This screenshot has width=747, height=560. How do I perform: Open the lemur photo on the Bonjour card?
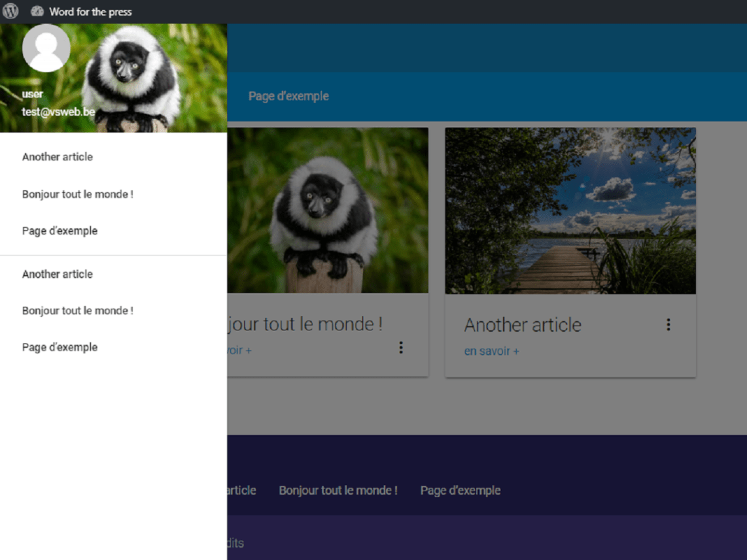coord(327,209)
